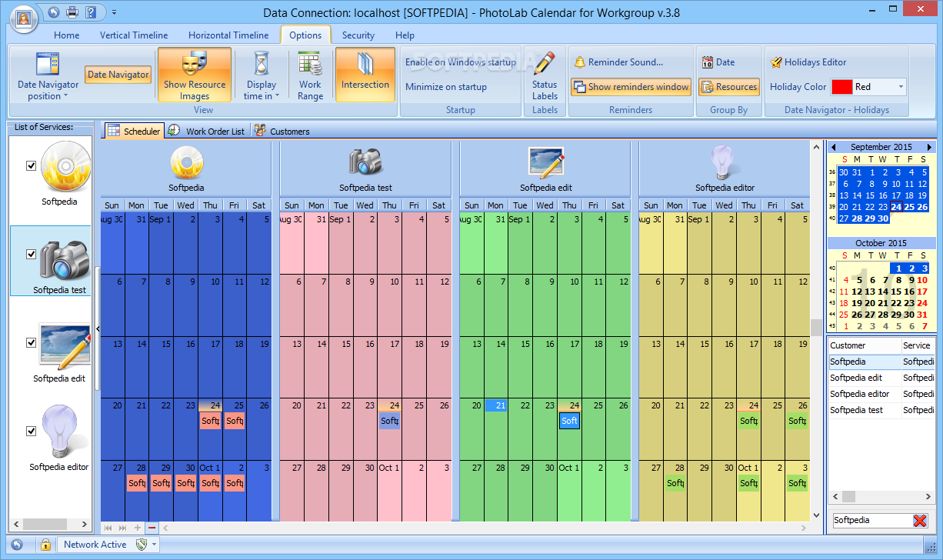Click the globe icon in status bar
The image size is (943, 560).
(x=16, y=545)
